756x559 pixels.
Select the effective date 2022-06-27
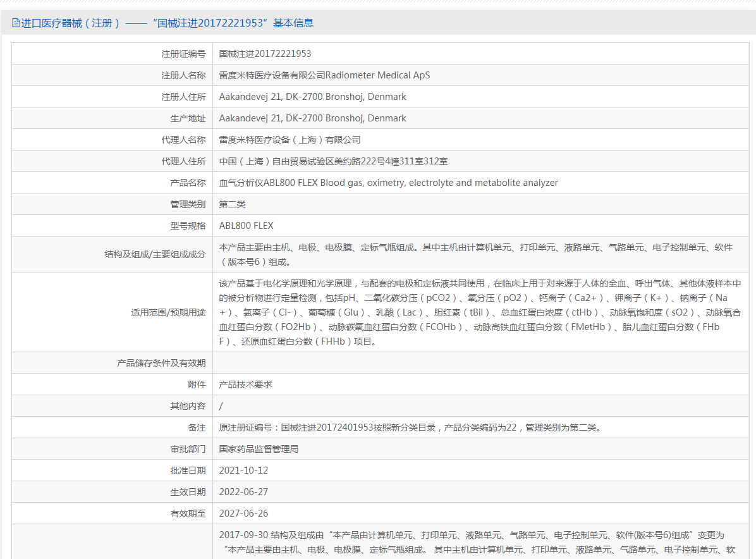coord(242,492)
